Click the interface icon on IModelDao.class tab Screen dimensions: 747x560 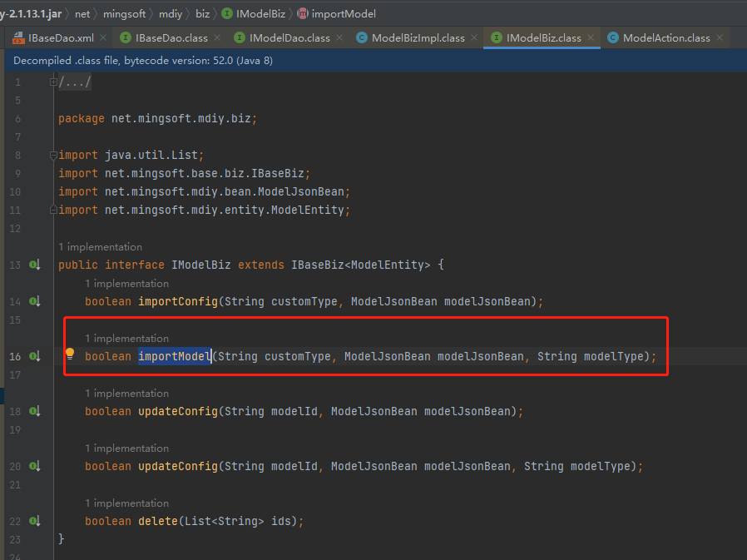pyautogui.click(x=239, y=37)
